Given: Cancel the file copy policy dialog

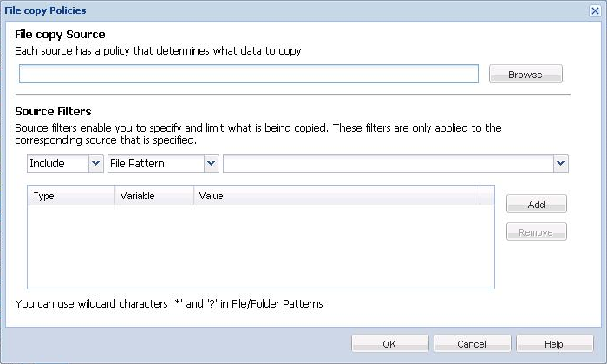Looking at the screenshot, I should tap(472, 344).
